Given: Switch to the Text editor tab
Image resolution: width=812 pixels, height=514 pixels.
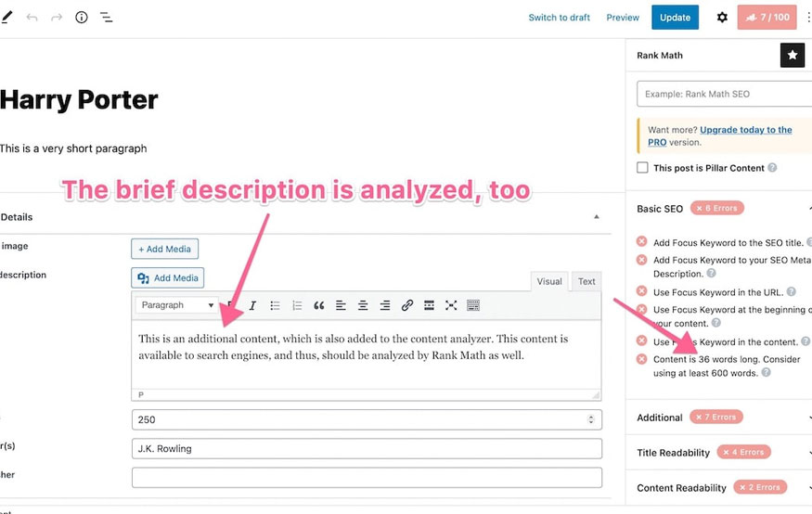Looking at the screenshot, I should pyautogui.click(x=586, y=281).
